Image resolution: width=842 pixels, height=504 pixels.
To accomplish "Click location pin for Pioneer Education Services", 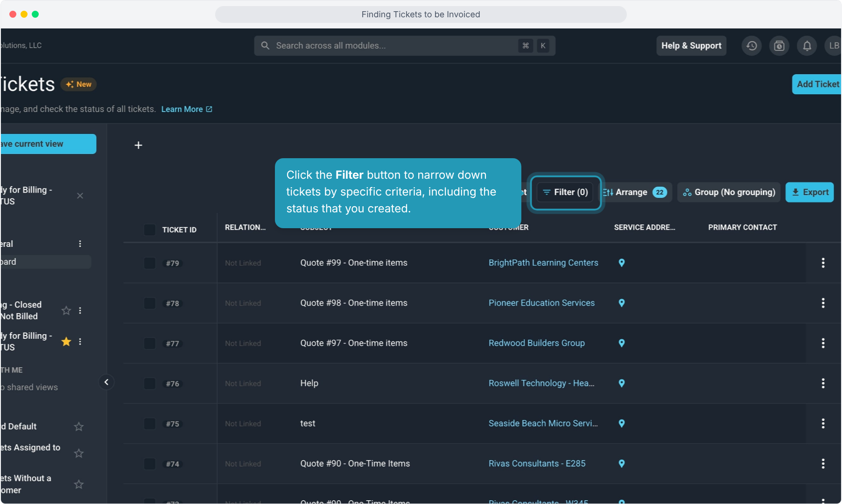I will pos(622,303).
